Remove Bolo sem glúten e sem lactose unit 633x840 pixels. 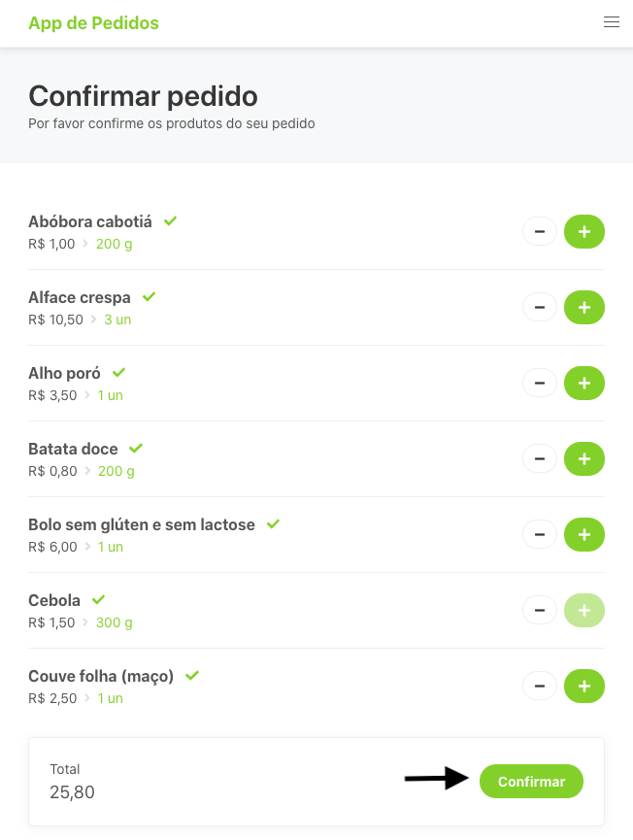540,535
